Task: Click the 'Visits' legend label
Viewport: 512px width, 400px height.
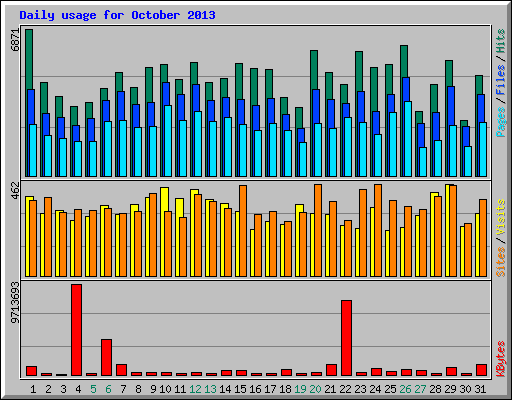Action: 501,218
